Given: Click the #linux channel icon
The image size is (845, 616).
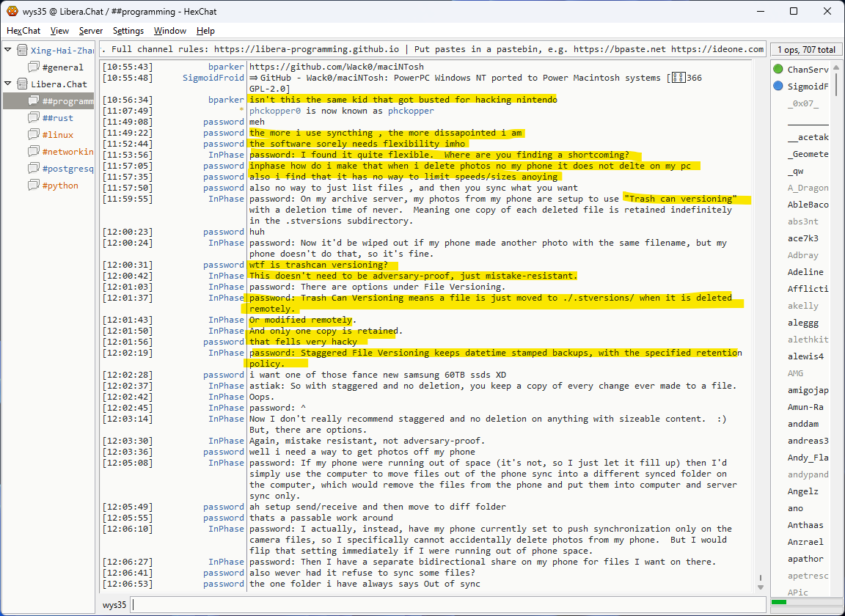Looking at the screenshot, I should click(34, 135).
